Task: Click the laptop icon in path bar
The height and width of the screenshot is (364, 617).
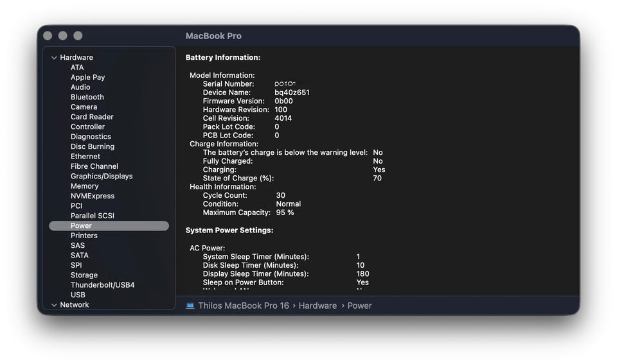Action: click(190, 306)
